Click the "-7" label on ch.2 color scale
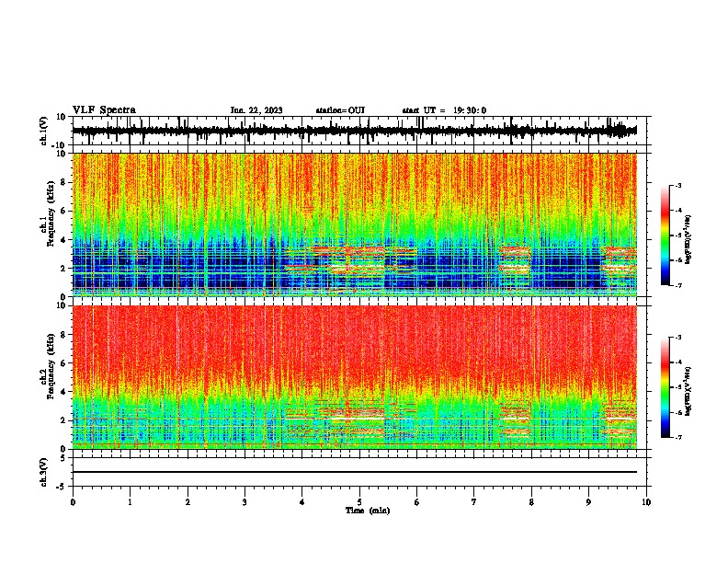 [x=678, y=438]
